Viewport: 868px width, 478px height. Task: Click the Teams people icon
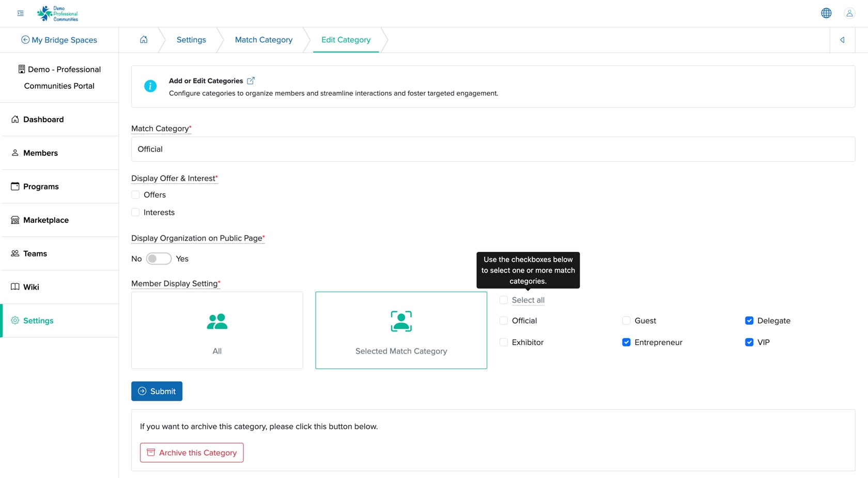[15, 253]
